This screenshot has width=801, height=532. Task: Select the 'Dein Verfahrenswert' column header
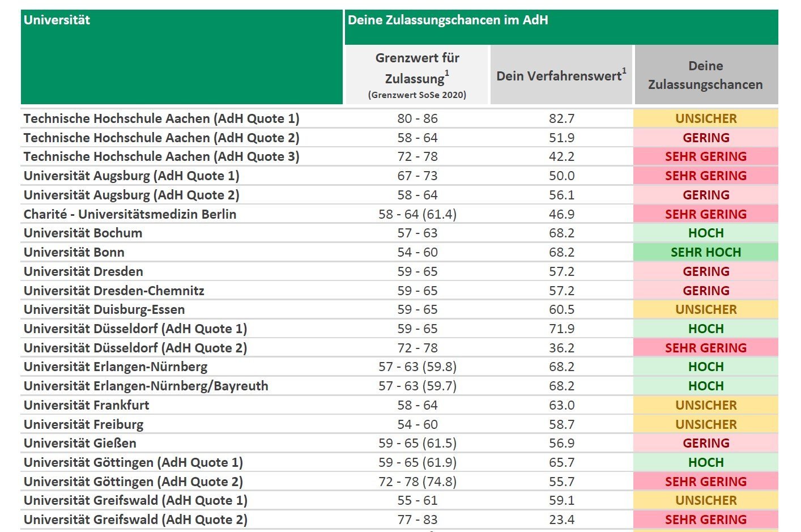pos(561,76)
